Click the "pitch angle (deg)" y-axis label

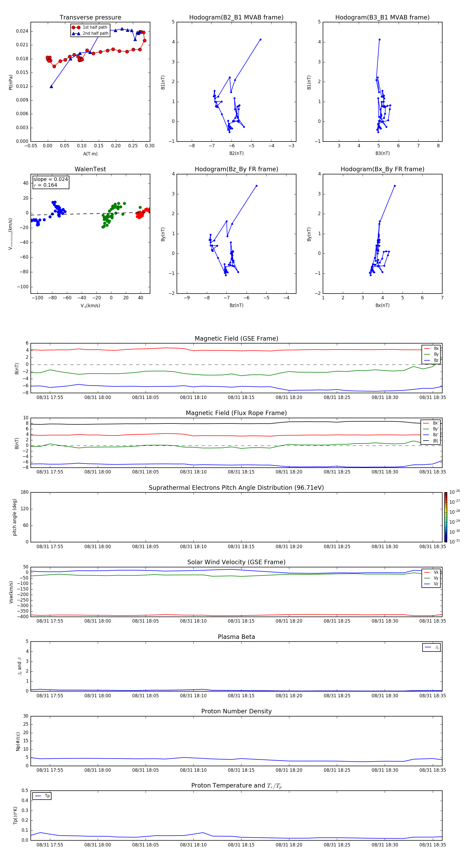click(14, 517)
